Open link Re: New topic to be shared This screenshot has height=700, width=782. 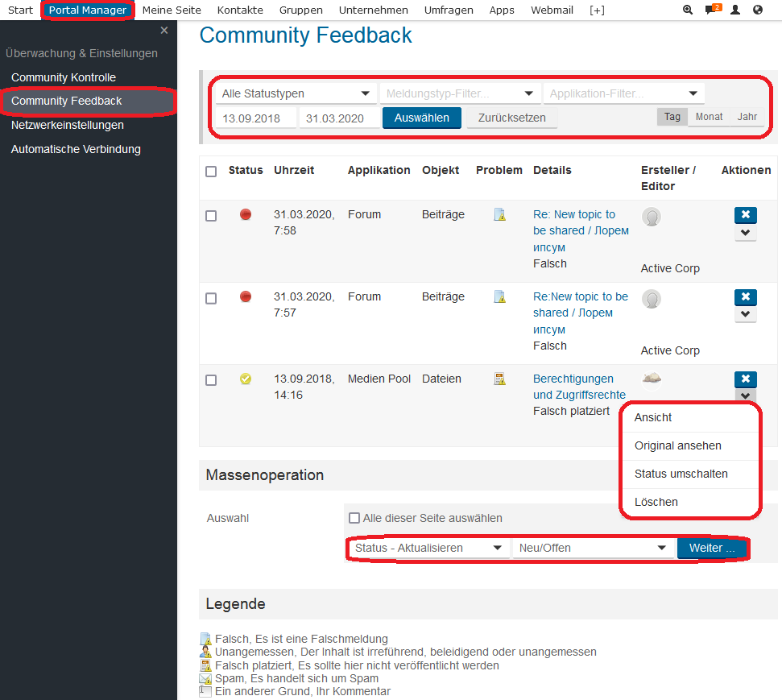pyautogui.click(x=581, y=230)
